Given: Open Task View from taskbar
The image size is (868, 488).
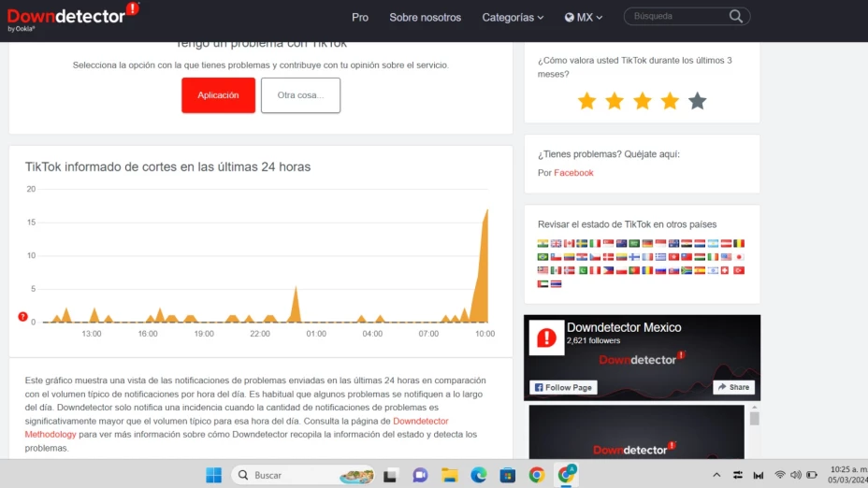Looking at the screenshot, I should tap(391, 475).
